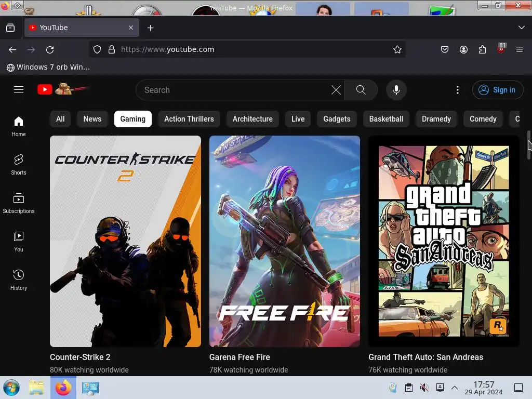532x399 pixels.
Task: Select the All filter chip
Action: coord(60,119)
